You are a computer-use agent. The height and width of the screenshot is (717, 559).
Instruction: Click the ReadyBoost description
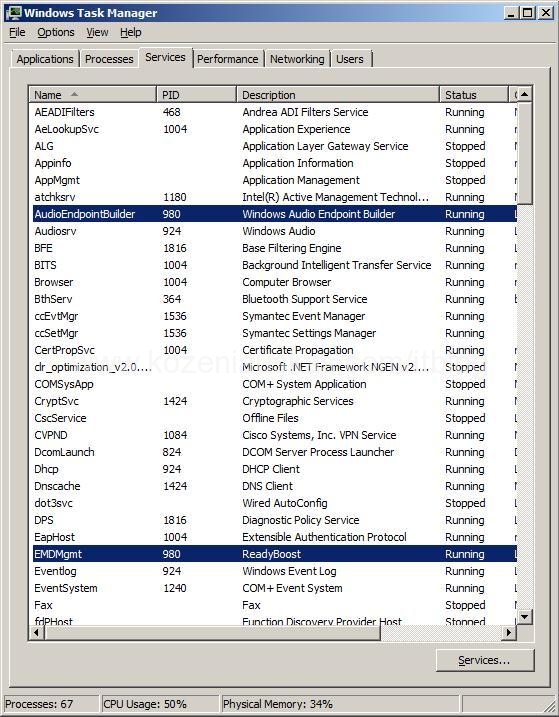[271, 554]
